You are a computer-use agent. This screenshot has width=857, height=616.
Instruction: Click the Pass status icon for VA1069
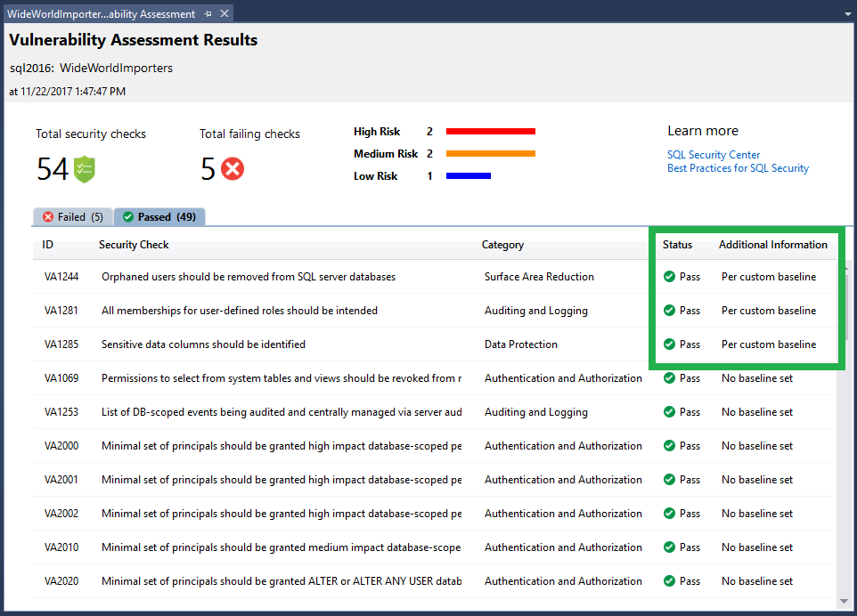(671, 378)
